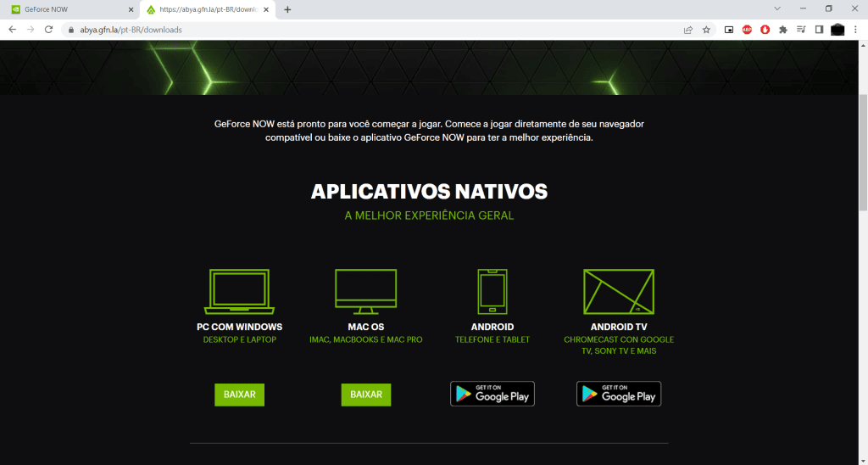Restore down the browser window
The height and width of the screenshot is (465, 868).
829,8
